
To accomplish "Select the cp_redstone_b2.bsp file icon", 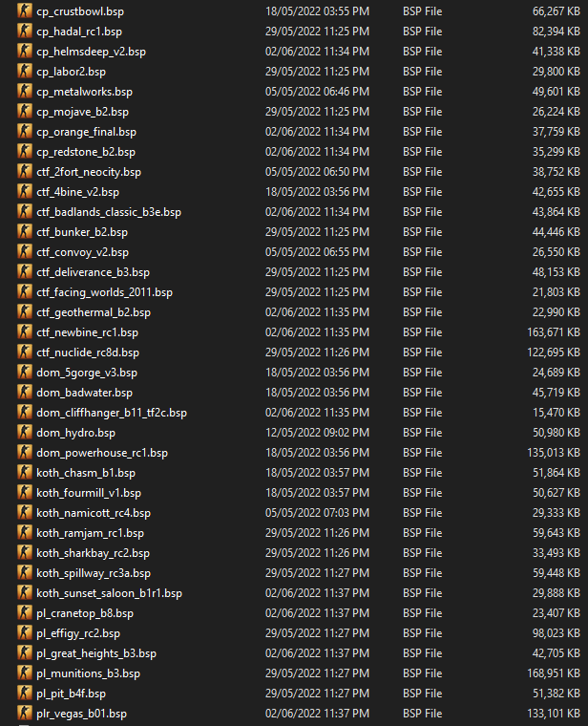I will click(25, 151).
